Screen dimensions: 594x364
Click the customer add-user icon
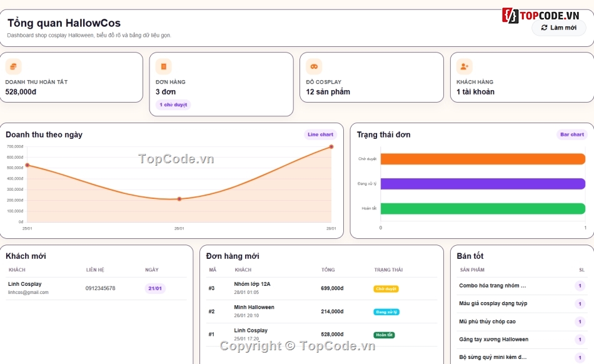pyautogui.click(x=465, y=67)
